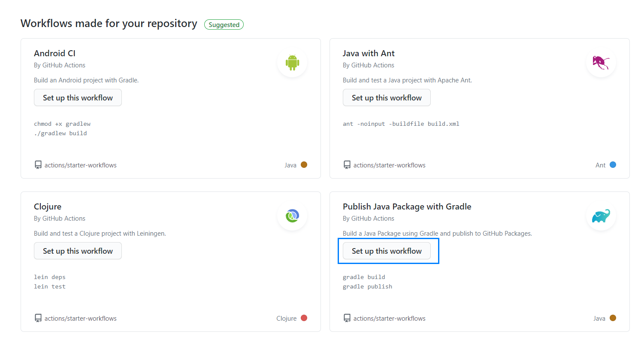Open actions/starter-workflows link in Gradle publish card
The height and width of the screenshot is (346, 644).
coord(390,318)
